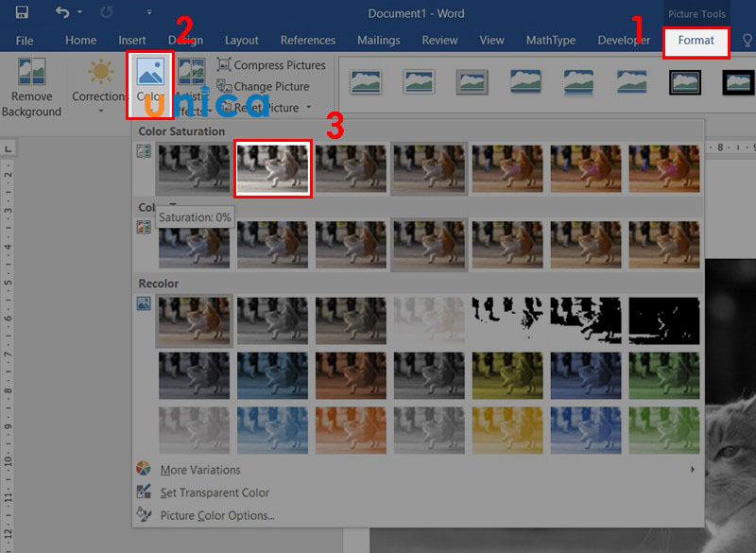Apply the third picture style with a metal frame
The image size is (756, 553).
pos(472,81)
